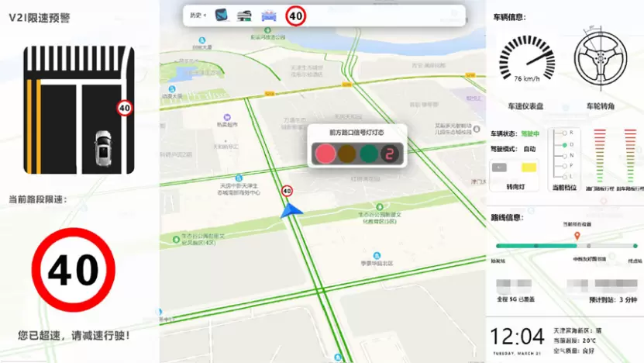The height and width of the screenshot is (363, 644).
Task: Click the blue car icon in top bar
Action: pyautogui.click(x=269, y=16)
